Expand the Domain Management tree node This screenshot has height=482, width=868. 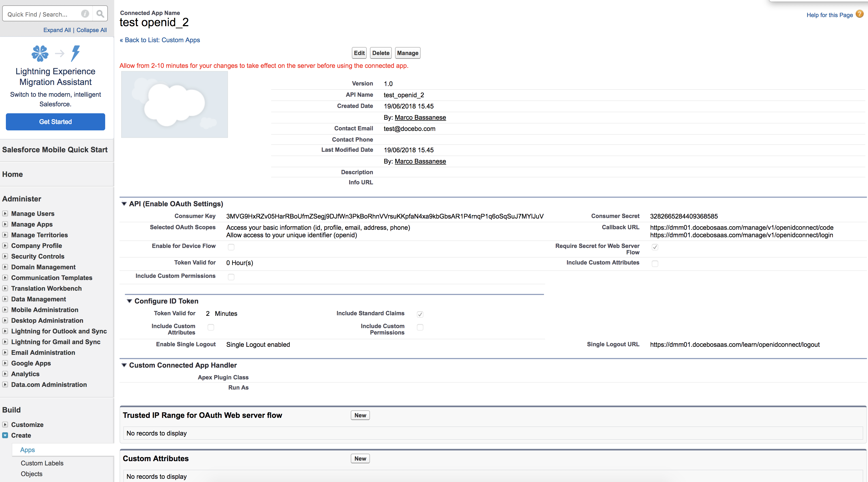[x=5, y=267]
